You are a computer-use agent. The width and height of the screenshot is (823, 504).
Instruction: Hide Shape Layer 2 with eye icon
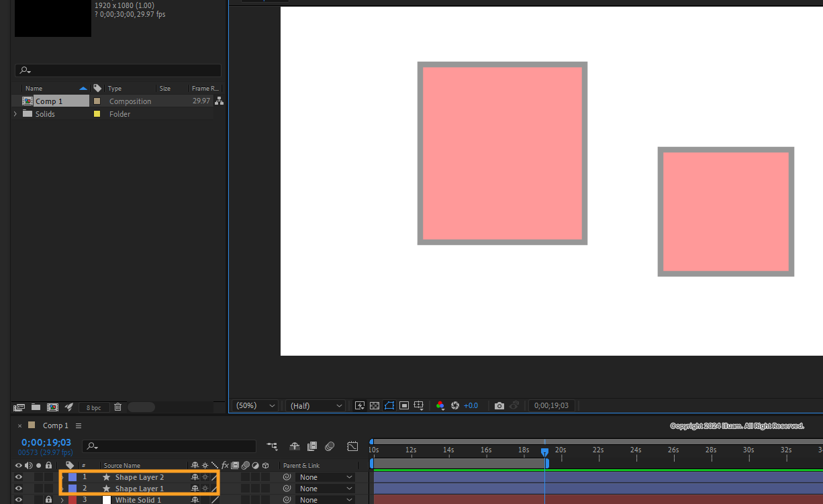(19, 477)
